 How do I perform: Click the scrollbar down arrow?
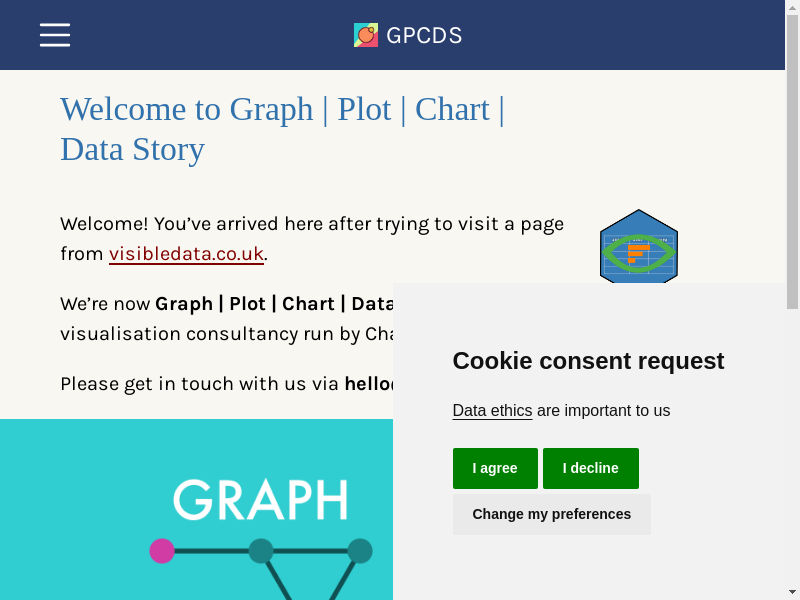pos(793,592)
